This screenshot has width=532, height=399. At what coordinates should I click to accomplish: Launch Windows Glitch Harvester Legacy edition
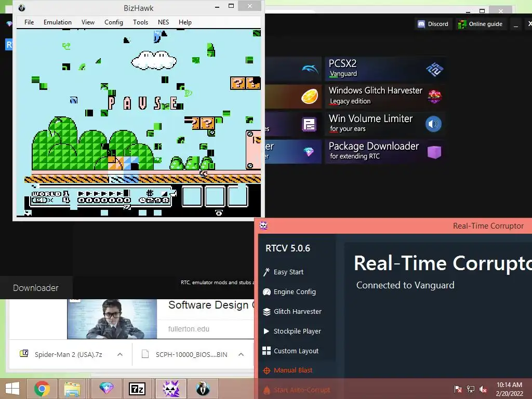tap(385, 96)
